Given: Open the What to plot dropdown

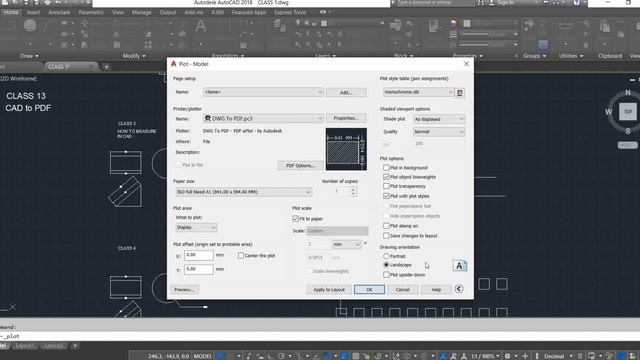Looking at the screenshot, I should pos(196,227).
